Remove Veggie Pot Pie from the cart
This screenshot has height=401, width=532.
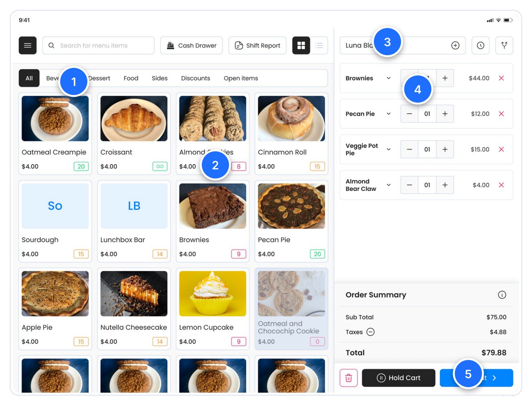(x=501, y=149)
